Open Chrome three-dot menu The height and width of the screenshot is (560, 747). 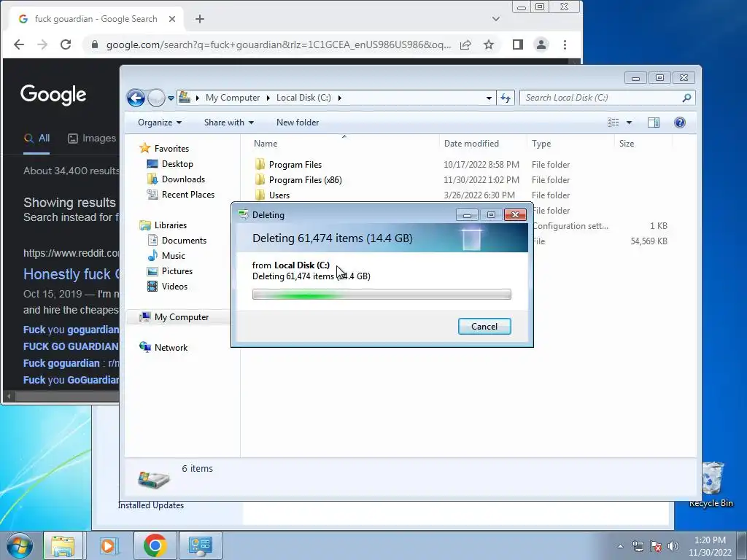tap(565, 44)
